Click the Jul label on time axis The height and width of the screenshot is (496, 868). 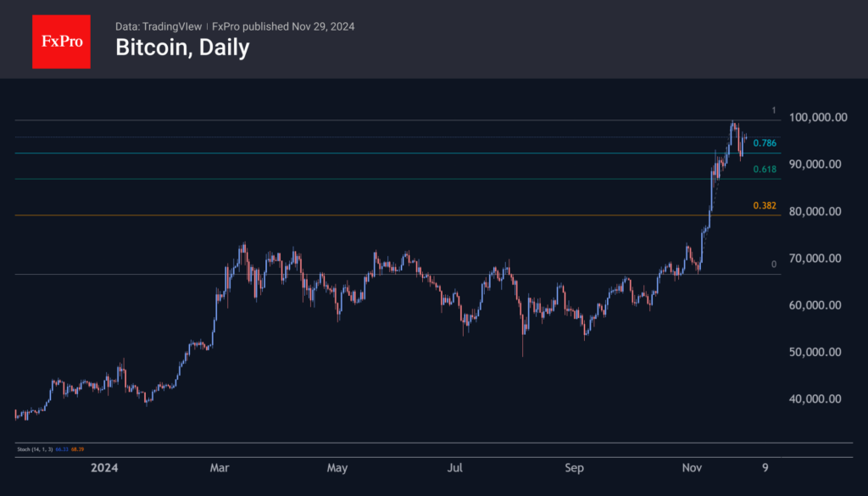click(x=455, y=468)
